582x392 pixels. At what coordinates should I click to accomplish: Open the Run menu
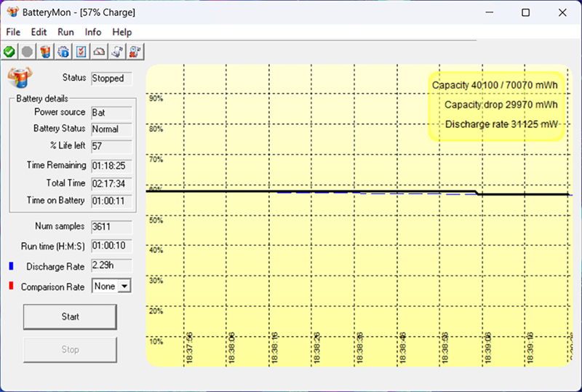click(65, 32)
